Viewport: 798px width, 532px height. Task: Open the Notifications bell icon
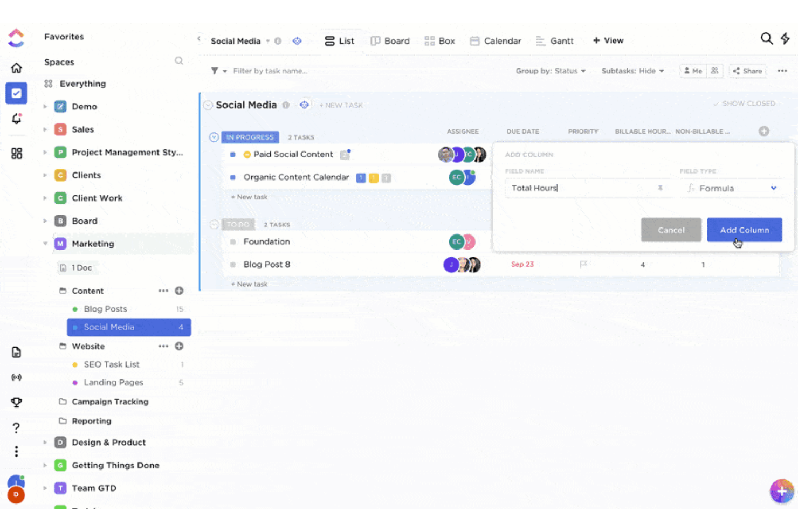click(16, 119)
